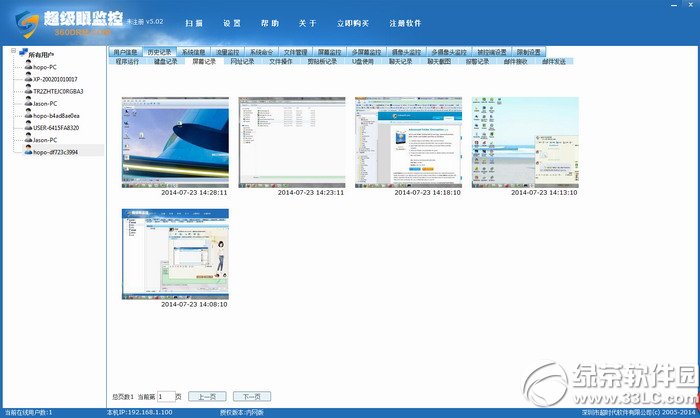Viewport: 700px width, 418px height.
Task: Open the 键盘记录 sub-tab
Action: pos(166,61)
